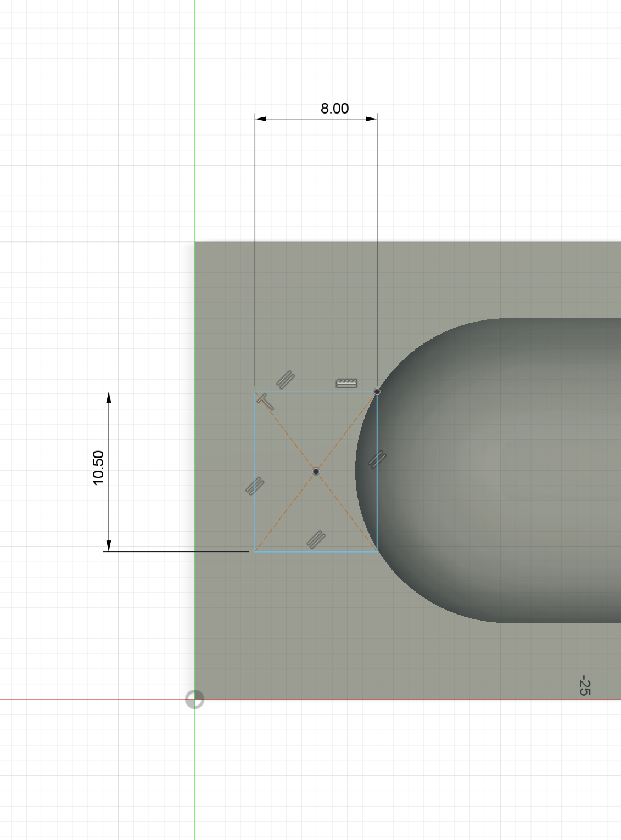Select parallel constraint icon on the right edge
The image size is (621, 840).
pos(377,459)
